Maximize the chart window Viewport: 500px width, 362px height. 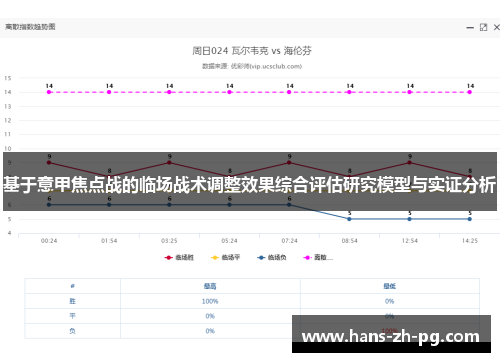tap(483, 27)
